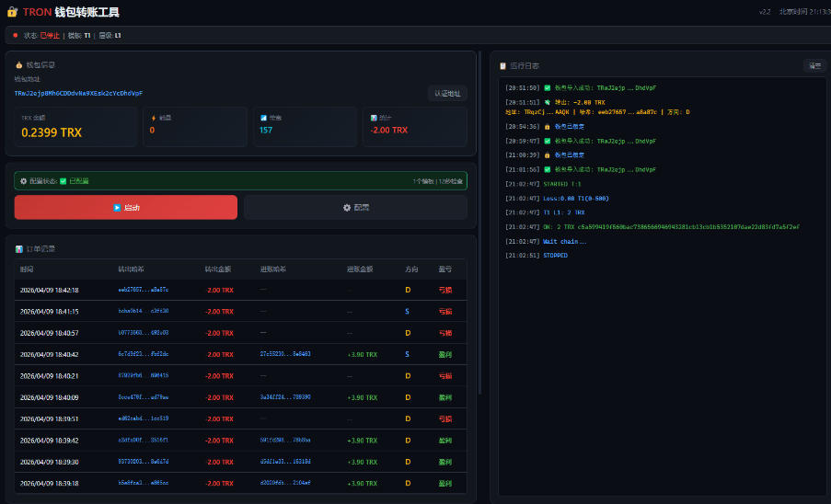The width and height of the screenshot is (831, 504).
Task: Click hash eeb27657...a8a87c in first order row
Action: pyautogui.click(x=143, y=290)
